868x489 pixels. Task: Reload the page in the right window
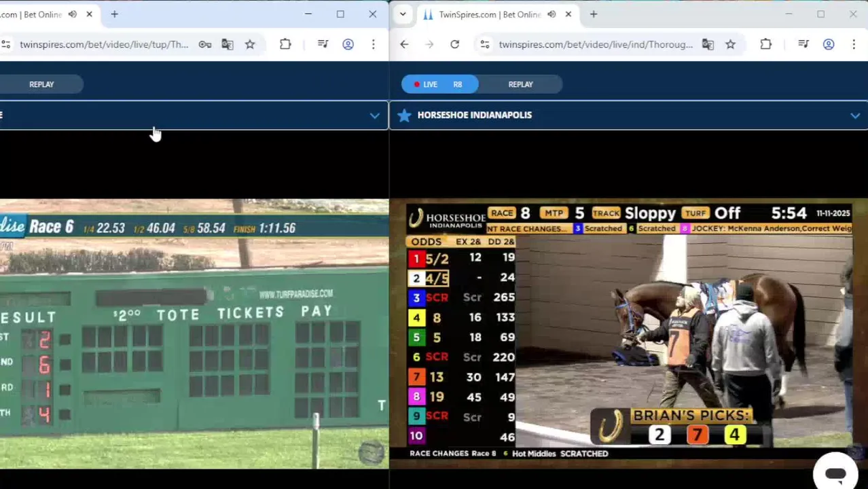(454, 44)
